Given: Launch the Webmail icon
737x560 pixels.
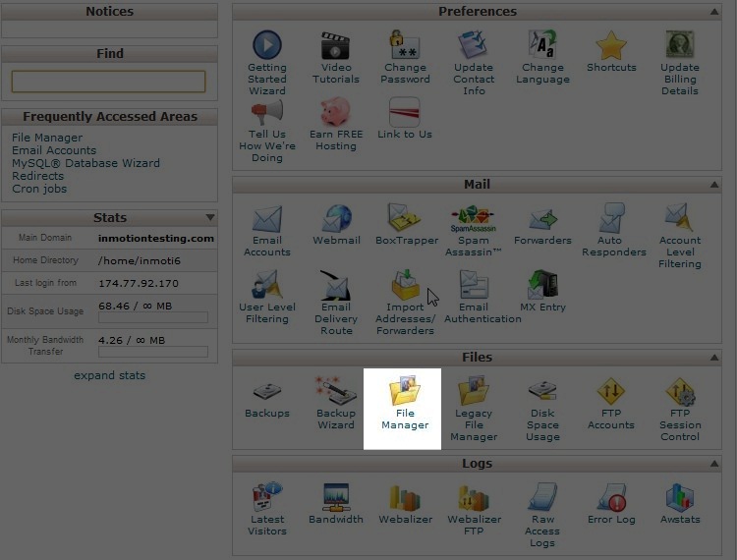Looking at the screenshot, I should coord(336,218).
